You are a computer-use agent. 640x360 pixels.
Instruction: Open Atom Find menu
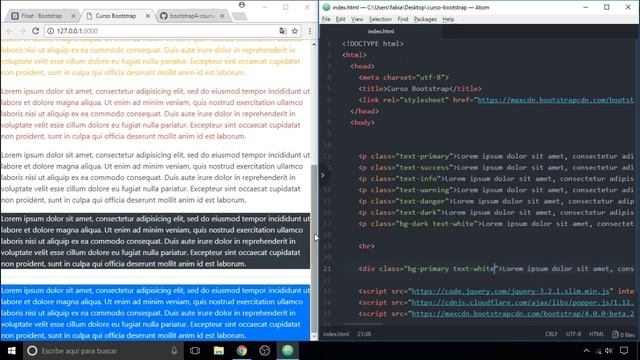pyautogui.click(x=403, y=19)
